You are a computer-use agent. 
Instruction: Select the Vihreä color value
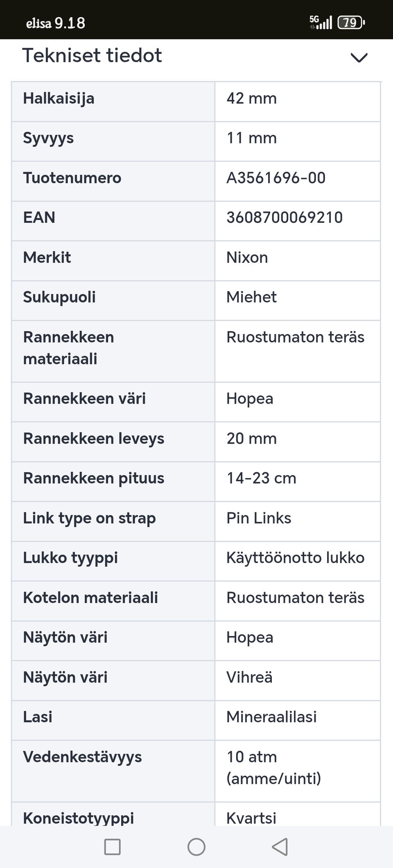(249, 677)
